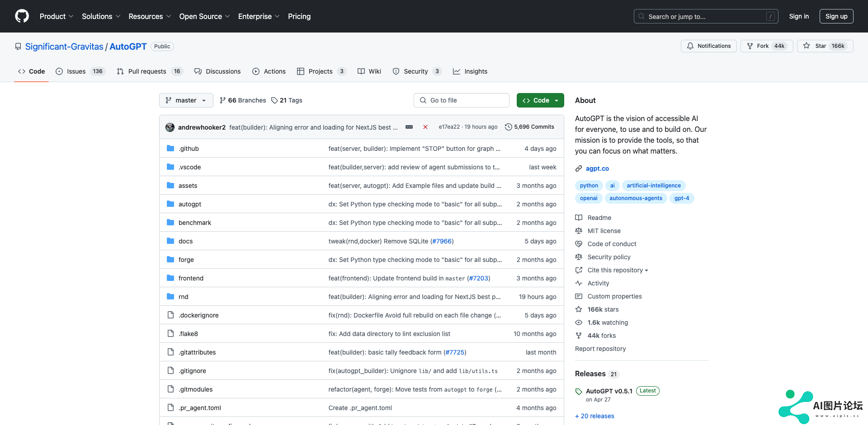Screen dimensions: 868x425
Task: Open the Actions tab
Action: (269, 71)
